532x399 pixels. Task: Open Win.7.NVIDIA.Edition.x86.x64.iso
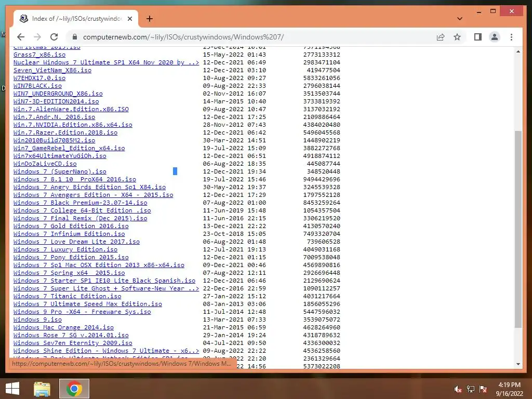pos(73,125)
